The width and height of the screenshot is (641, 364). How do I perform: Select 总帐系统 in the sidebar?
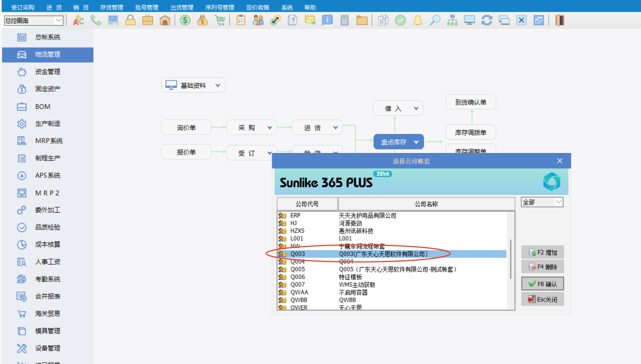47,37
